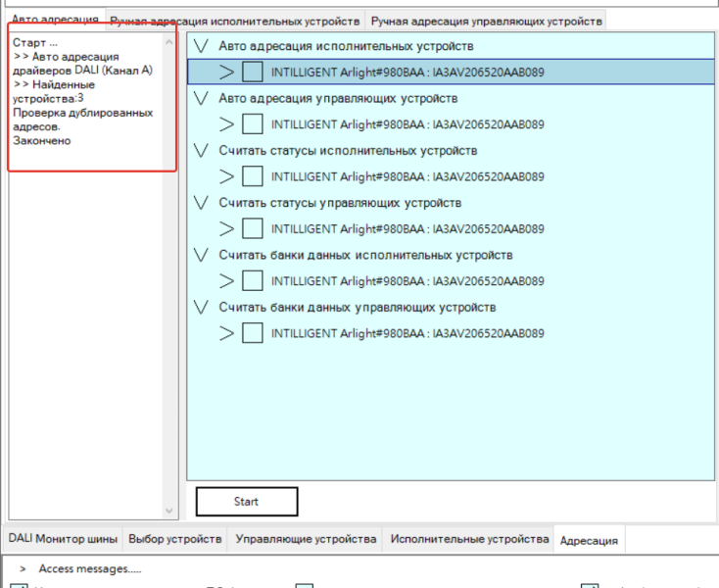Select INTILLIGENT Arlight row under банки данных исполнительных
This screenshot has width=719, height=588.
(407, 281)
